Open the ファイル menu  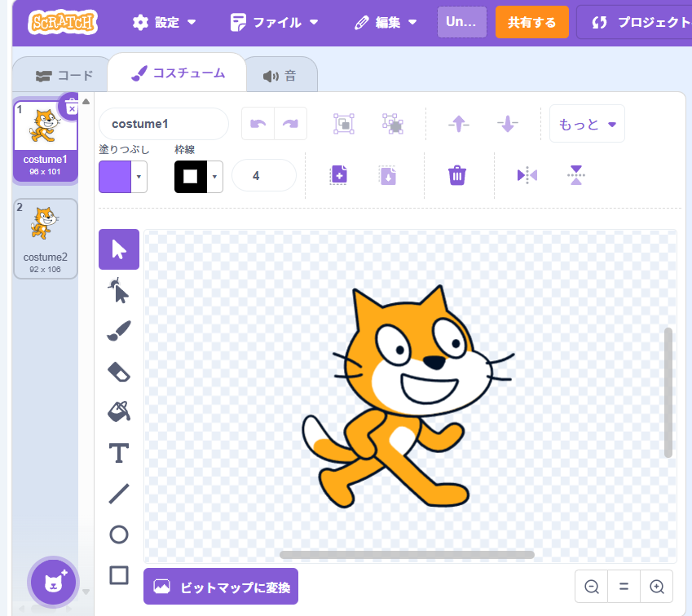274,22
